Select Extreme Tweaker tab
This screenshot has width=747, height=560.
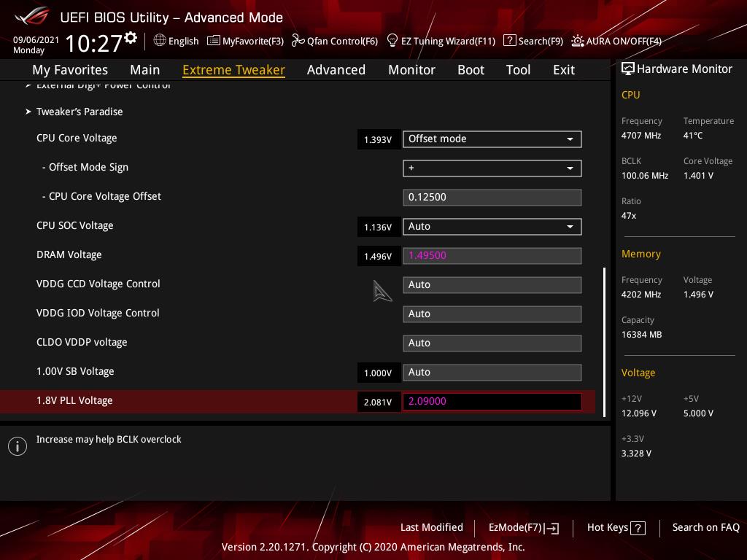[233, 70]
